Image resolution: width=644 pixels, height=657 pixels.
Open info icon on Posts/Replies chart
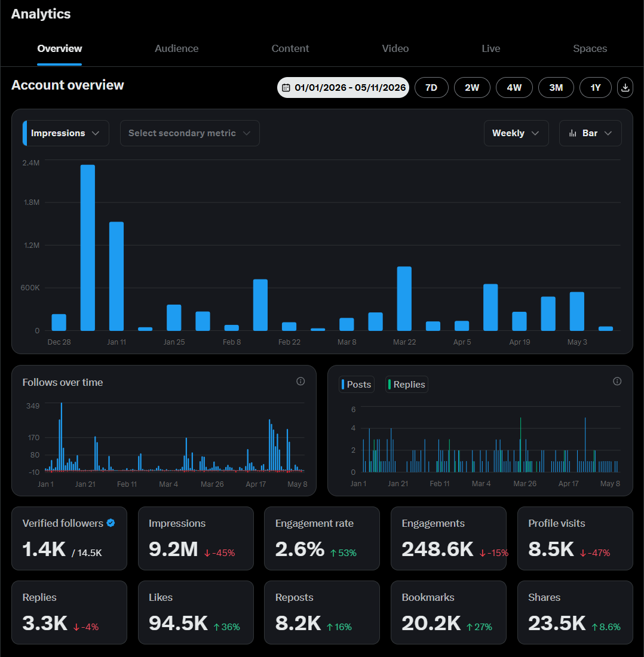click(617, 381)
